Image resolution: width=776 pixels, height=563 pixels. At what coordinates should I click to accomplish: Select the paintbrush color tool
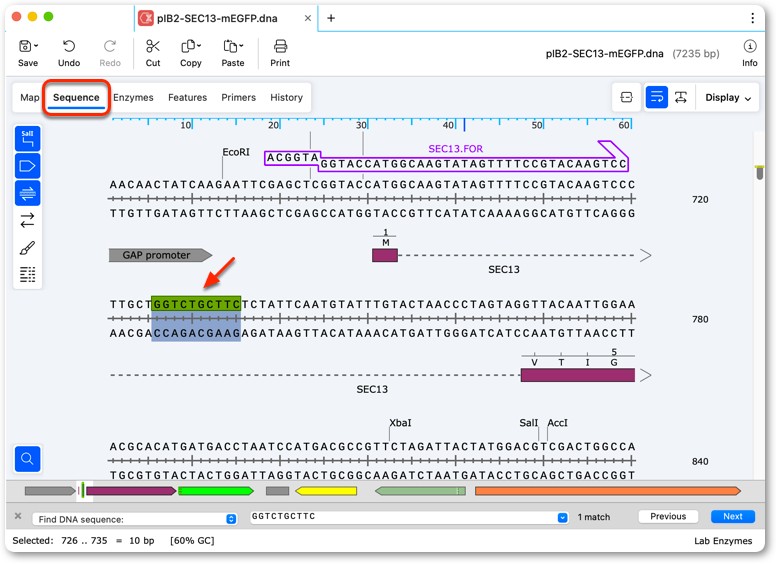click(28, 247)
